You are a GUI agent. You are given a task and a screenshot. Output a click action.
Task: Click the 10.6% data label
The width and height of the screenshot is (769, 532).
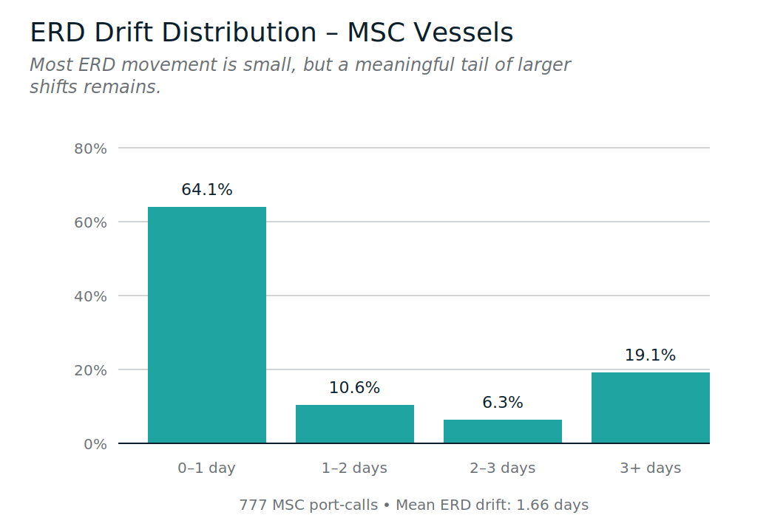tap(355, 388)
